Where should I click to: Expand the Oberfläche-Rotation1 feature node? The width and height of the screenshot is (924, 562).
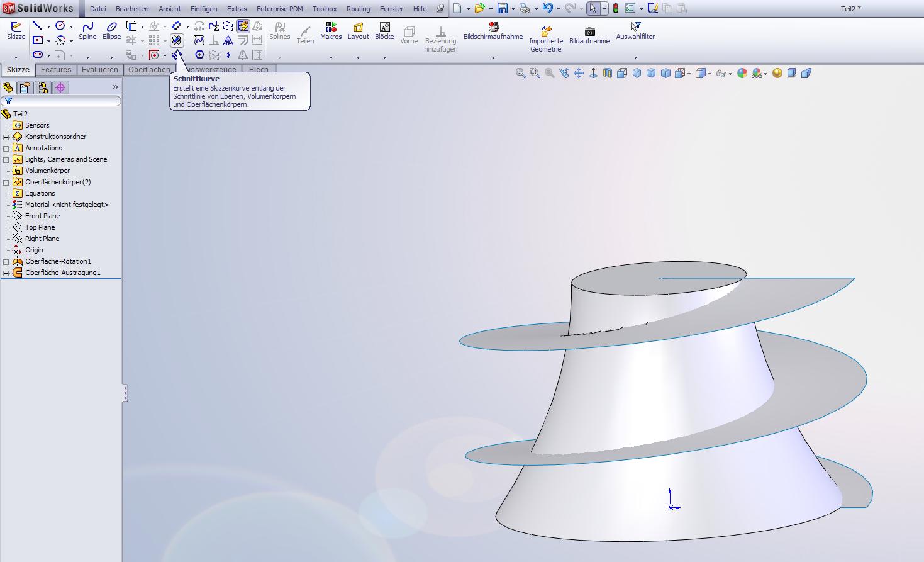pyautogui.click(x=6, y=262)
